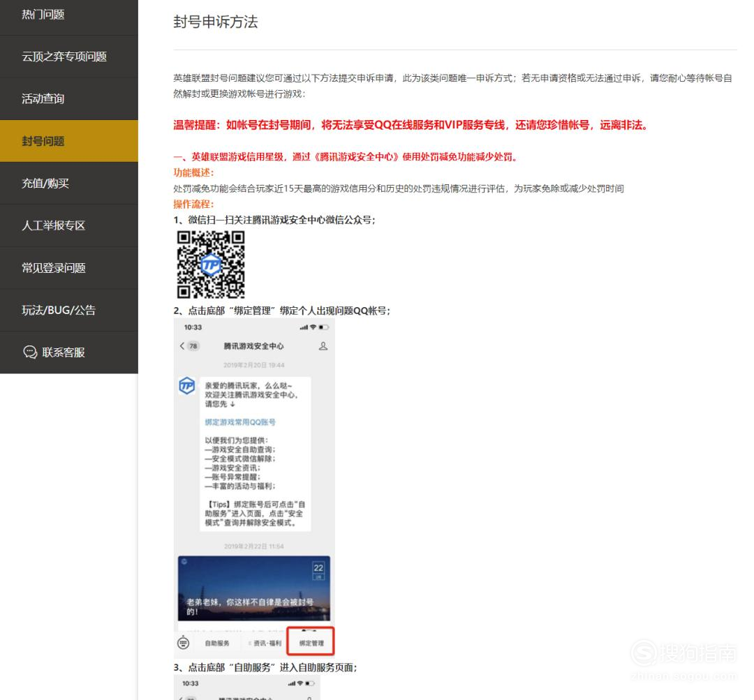Viewport: 754px width, 700px height.
Task: Click the 联系客服 chat bubble icon
Action: [x=30, y=352]
